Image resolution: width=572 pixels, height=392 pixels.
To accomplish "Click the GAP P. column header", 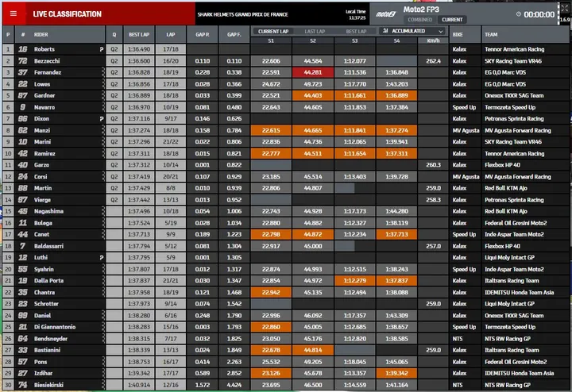I will [x=202, y=35].
